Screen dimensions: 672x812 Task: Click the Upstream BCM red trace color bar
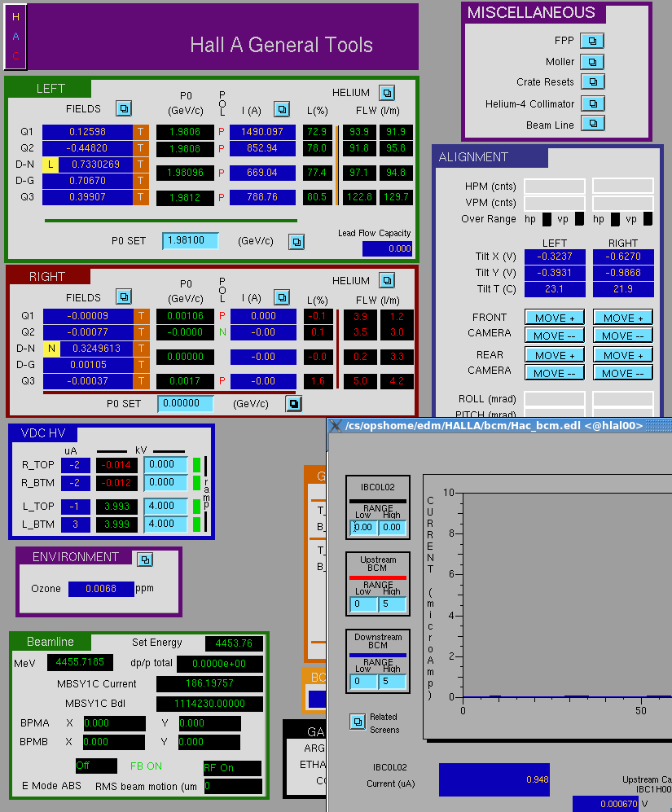coord(378,577)
